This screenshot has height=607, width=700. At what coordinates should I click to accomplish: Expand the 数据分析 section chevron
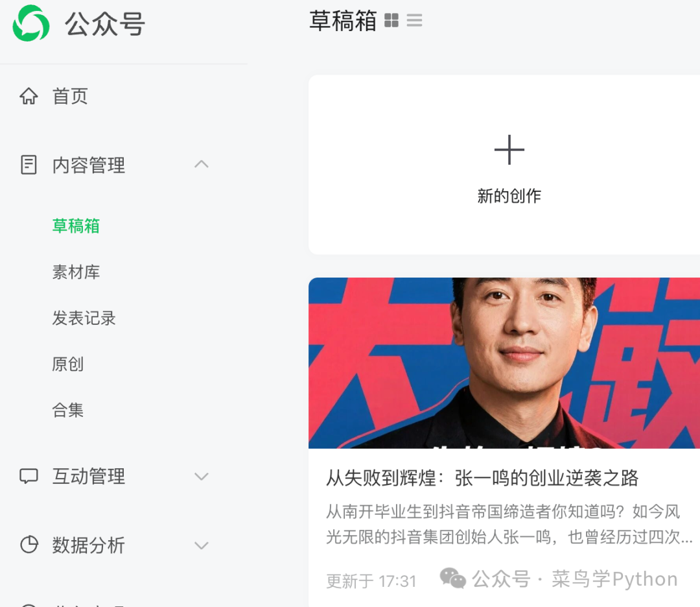point(202,545)
